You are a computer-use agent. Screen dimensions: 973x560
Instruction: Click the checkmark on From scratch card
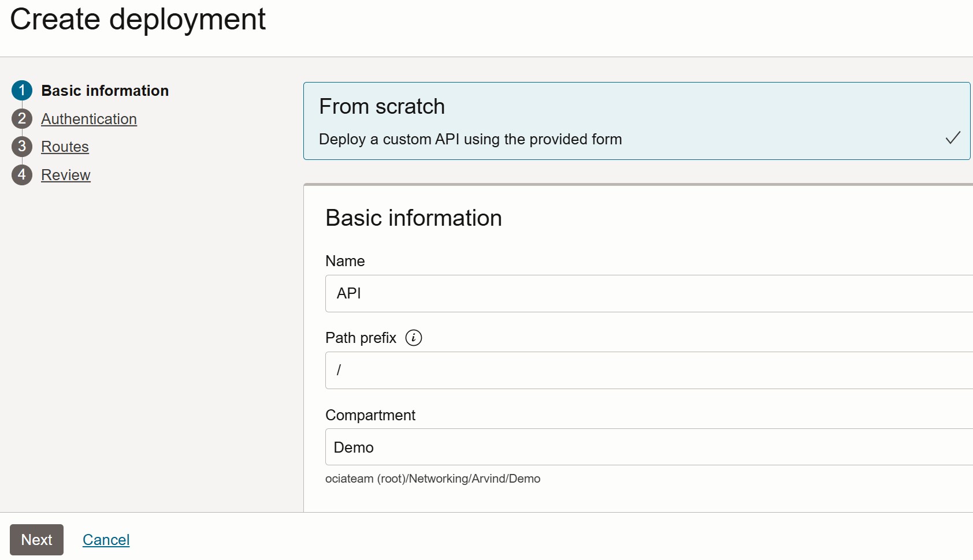click(953, 138)
